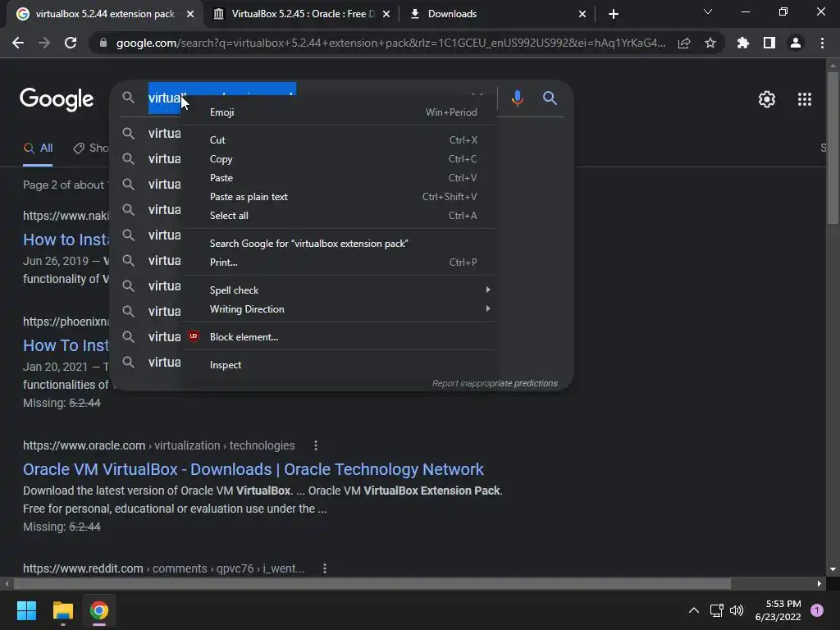The height and width of the screenshot is (630, 840).
Task: Choose Copy from the context menu
Action: pyautogui.click(x=340, y=159)
